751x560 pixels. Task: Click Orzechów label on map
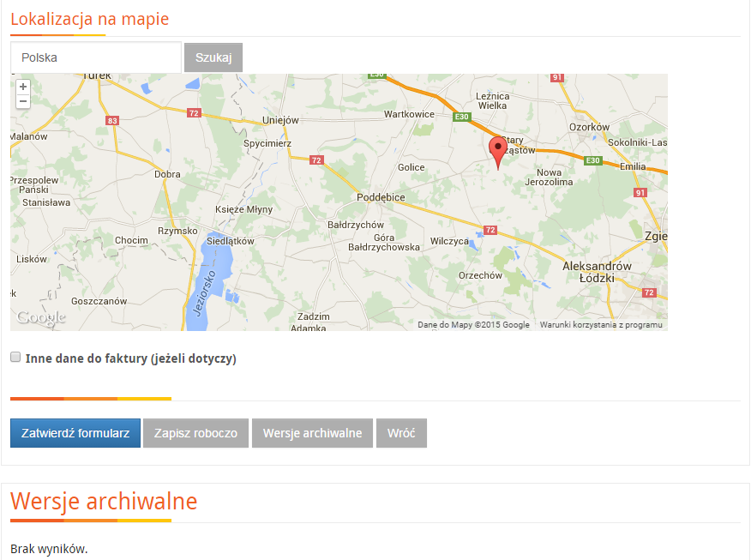(480, 275)
